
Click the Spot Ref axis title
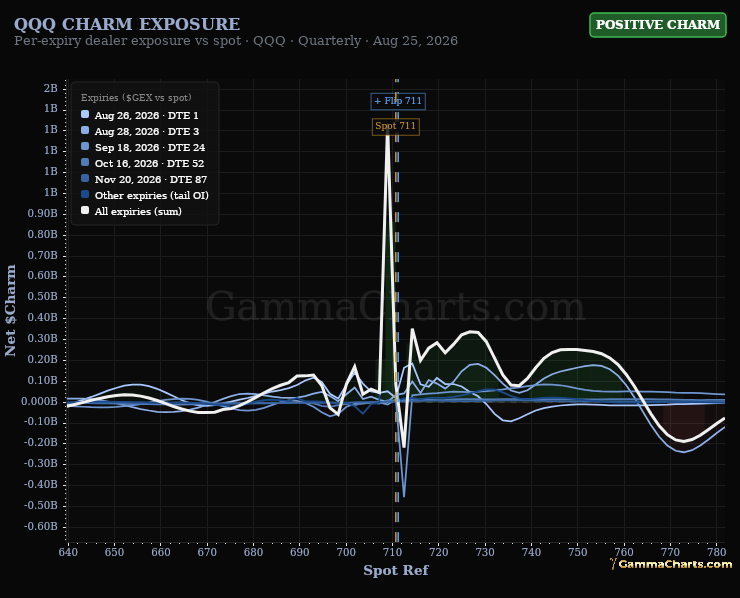(x=396, y=571)
